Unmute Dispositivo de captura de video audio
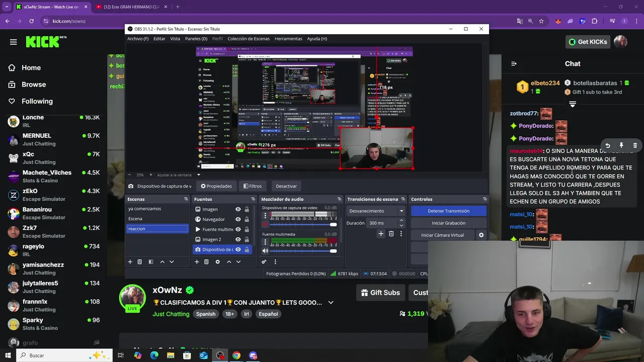Image resolution: width=644 pixels, height=362 pixels. pos(265,224)
